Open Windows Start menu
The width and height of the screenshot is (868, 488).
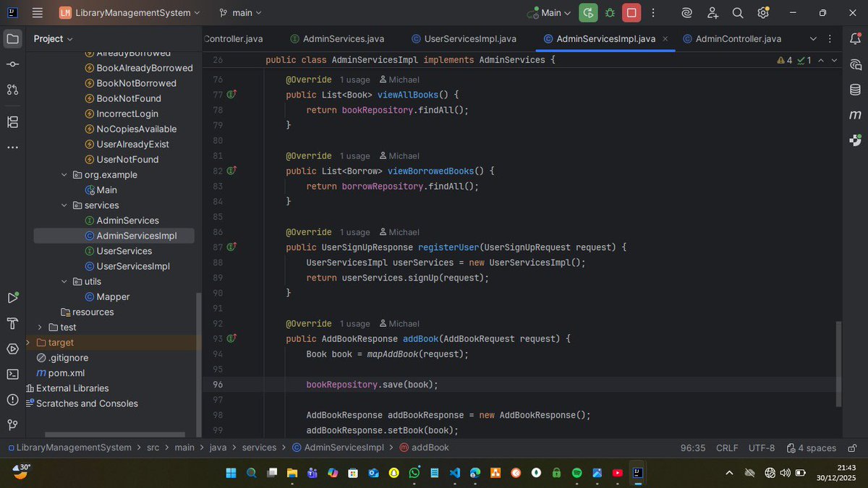(x=231, y=473)
